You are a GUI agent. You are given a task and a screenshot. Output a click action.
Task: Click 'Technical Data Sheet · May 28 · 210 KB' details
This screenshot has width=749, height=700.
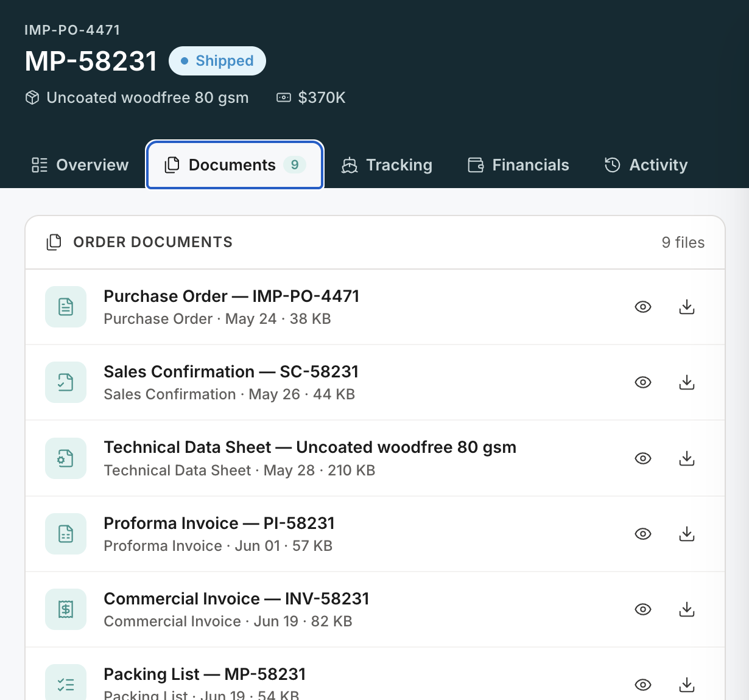coord(239,471)
